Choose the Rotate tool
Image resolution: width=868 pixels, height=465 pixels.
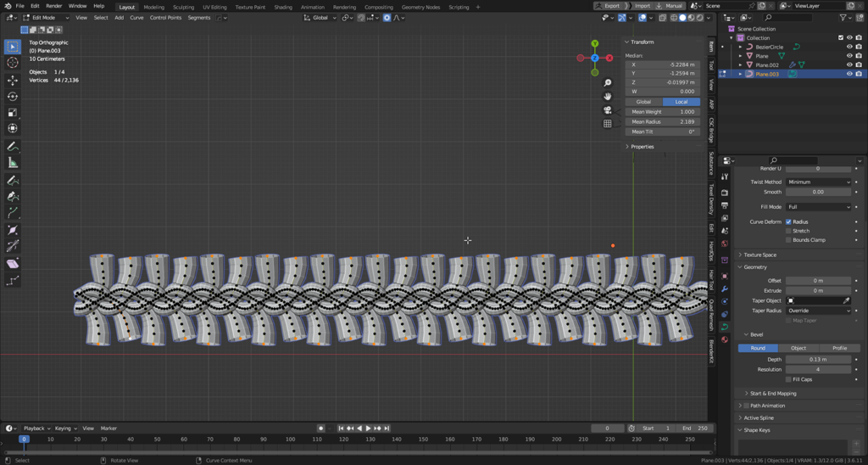pos(13,97)
